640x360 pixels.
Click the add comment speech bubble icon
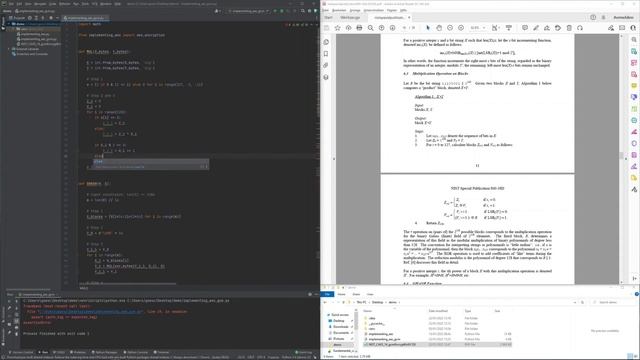(x=524, y=28)
